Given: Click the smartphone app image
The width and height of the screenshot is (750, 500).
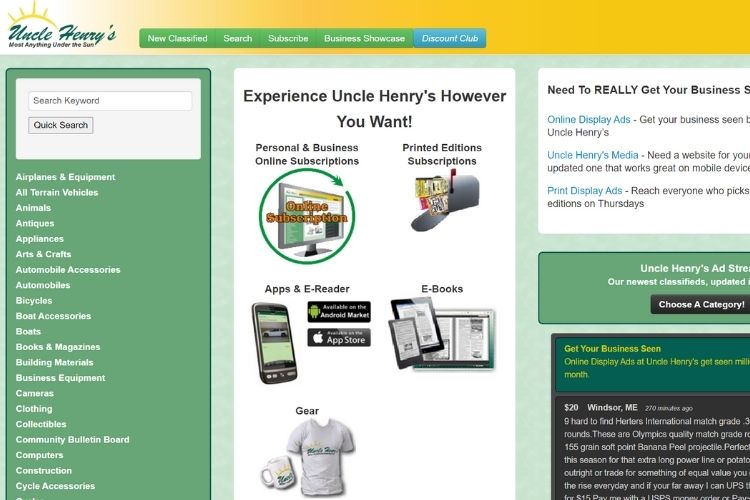Looking at the screenshot, I should 275,343.
